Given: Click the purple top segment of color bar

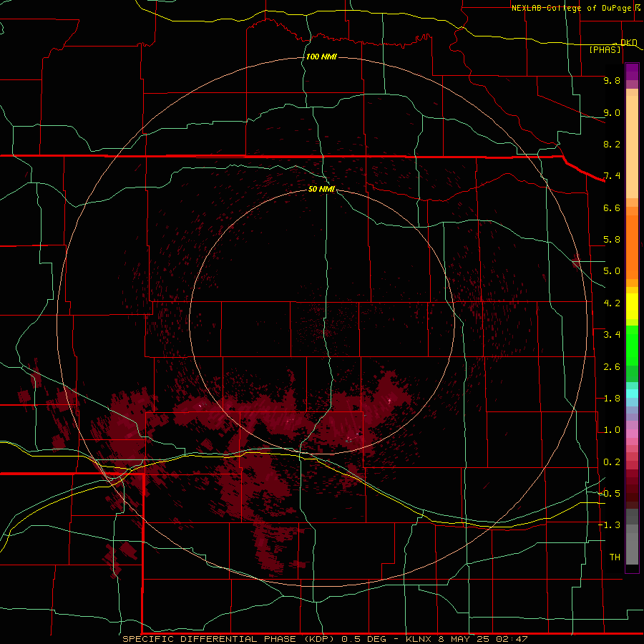Looking at the screenshot, I should [632, 72].
